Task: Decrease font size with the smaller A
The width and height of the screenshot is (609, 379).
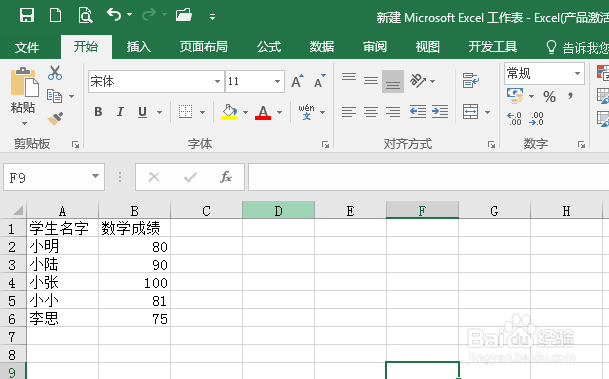Action: [x=320, y=81]
